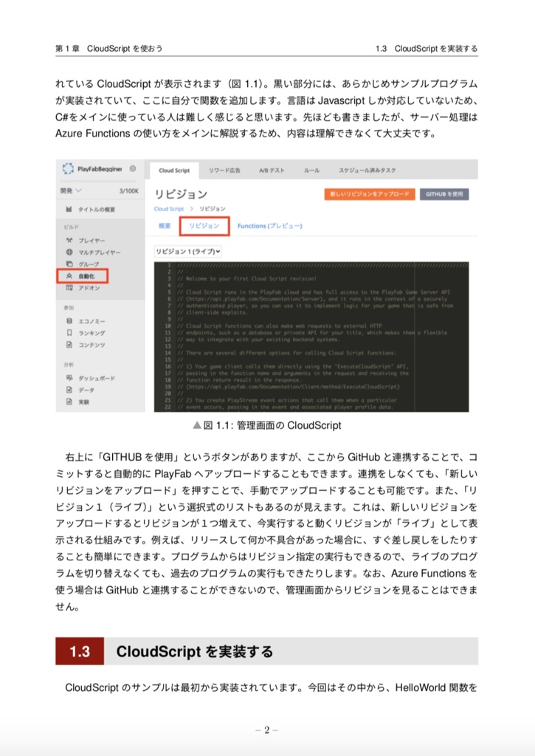The width and height of the screenshot is (535, 756).
Task: Open the コンテンツ sidebar entry
Action: coord(92,345)
